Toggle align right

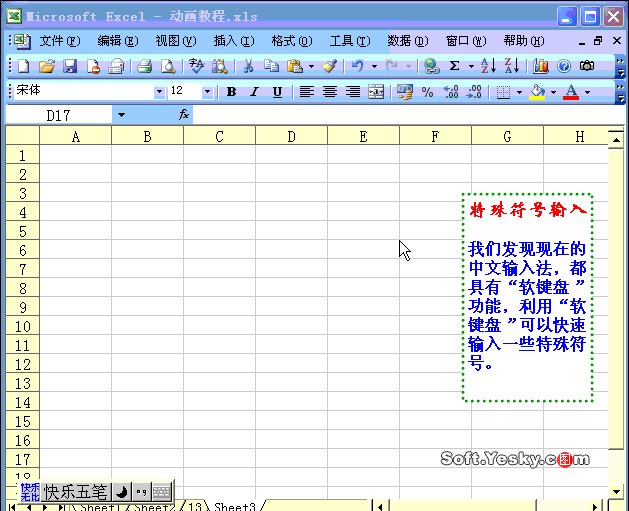point(353,92)
